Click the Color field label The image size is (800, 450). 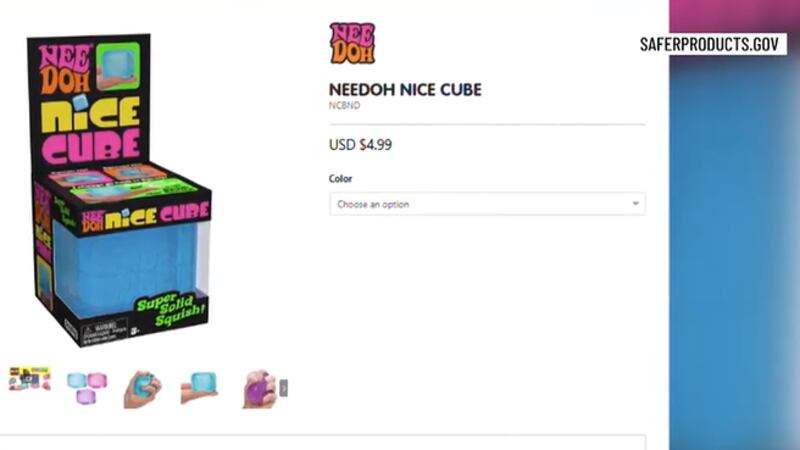pos(341,179)
